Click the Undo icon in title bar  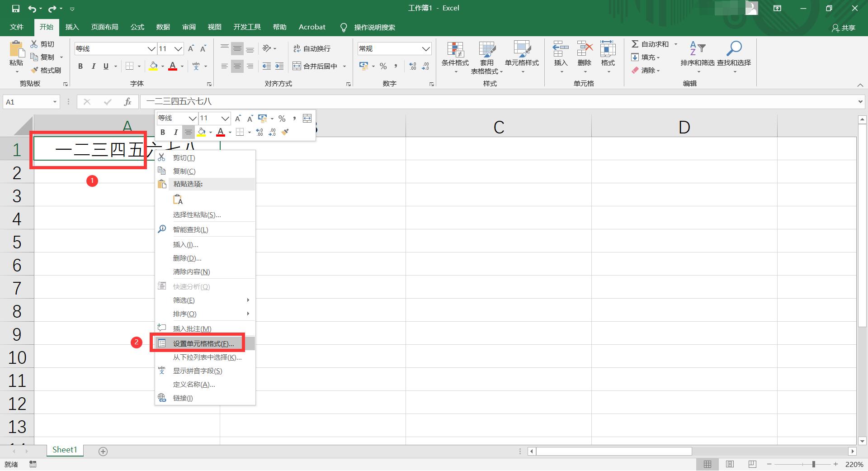[x=32, y=9]
